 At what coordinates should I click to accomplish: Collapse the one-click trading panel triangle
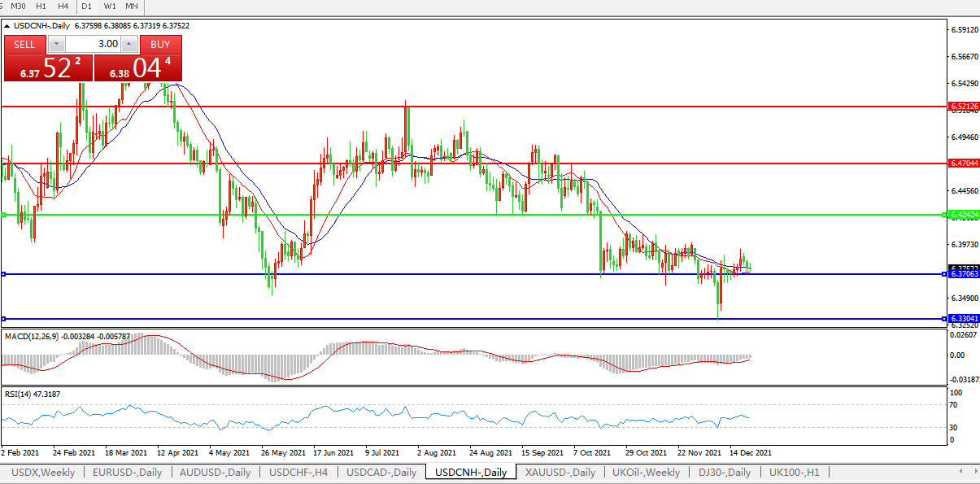point(7,26)
